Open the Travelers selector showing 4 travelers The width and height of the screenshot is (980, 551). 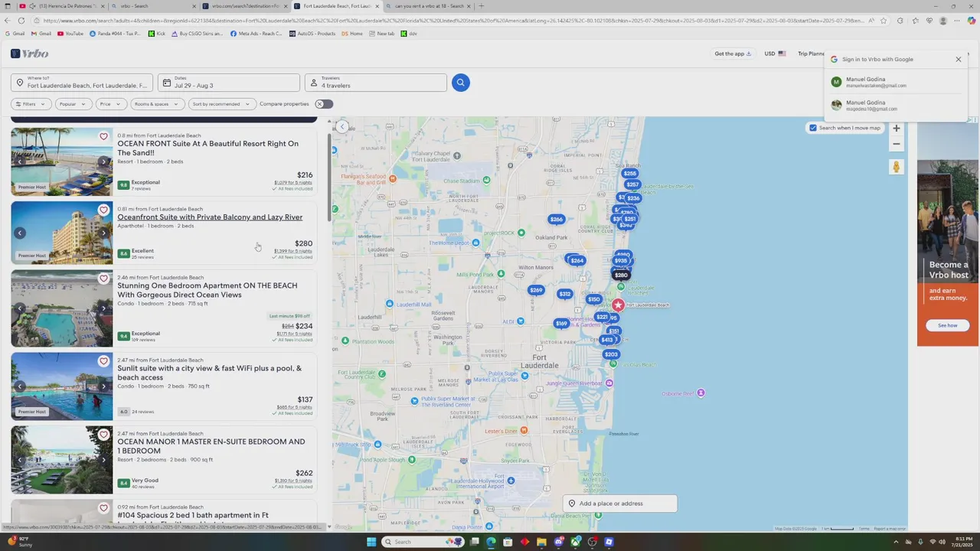(x=376, y=83)
